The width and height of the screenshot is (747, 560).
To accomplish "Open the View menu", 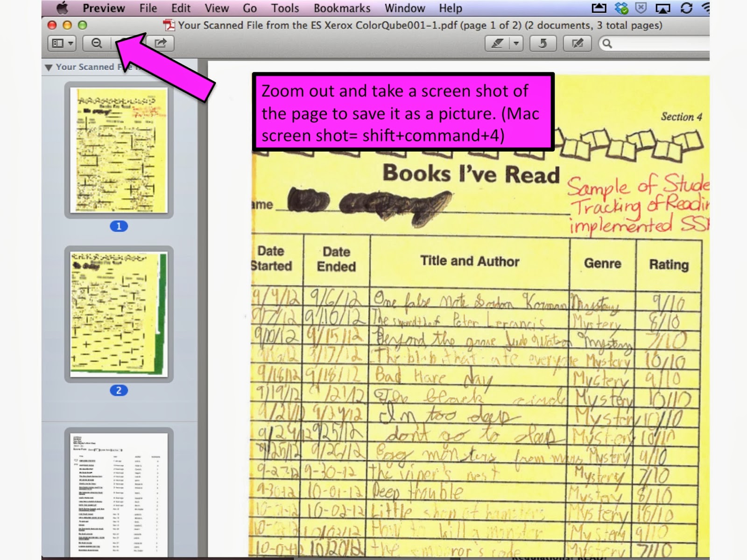I will coord(217,8).
